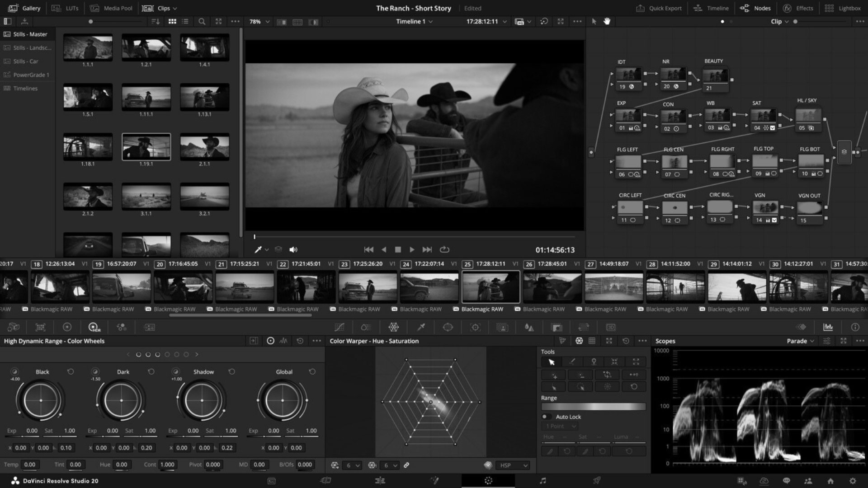Toggle the Black zone enable dot

click(14, 371)
